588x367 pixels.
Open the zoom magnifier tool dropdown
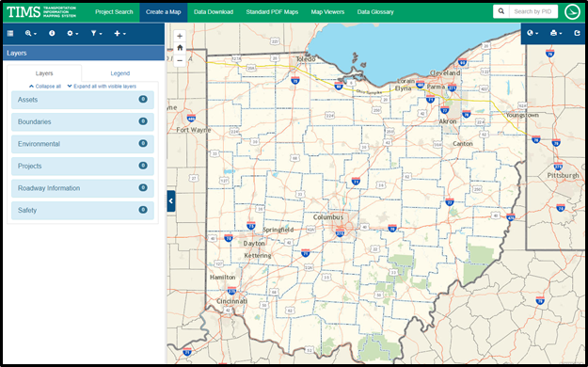pos(31,33)
